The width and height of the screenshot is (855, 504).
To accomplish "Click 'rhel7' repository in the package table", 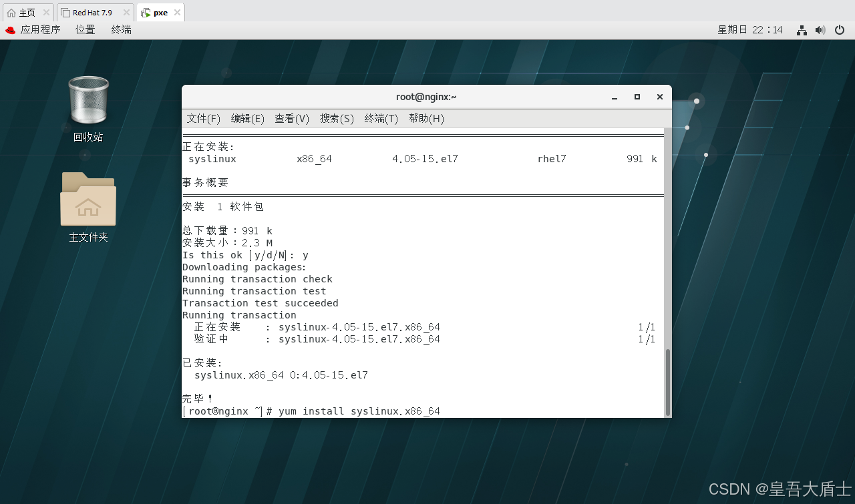I will coord(552,159).
